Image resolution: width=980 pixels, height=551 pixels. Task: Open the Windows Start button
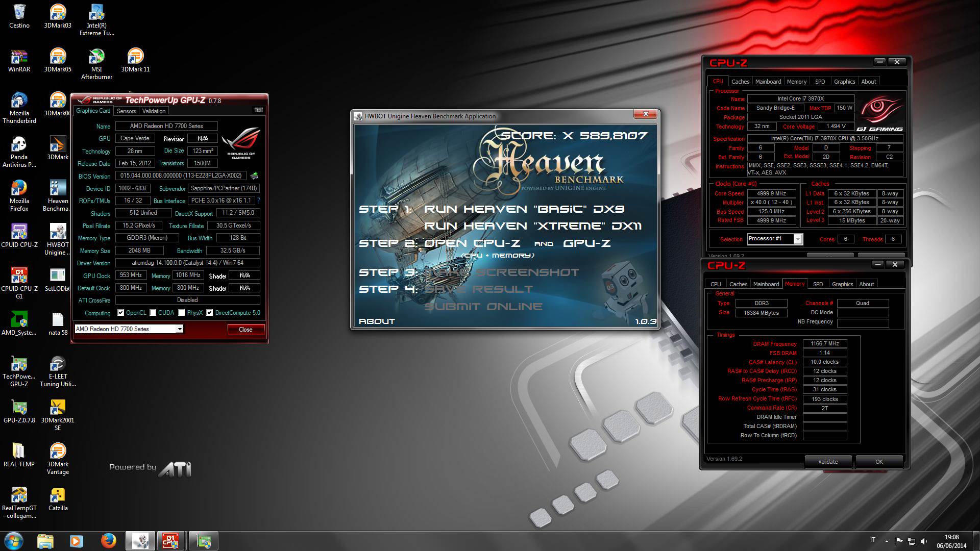click(13, 541)
